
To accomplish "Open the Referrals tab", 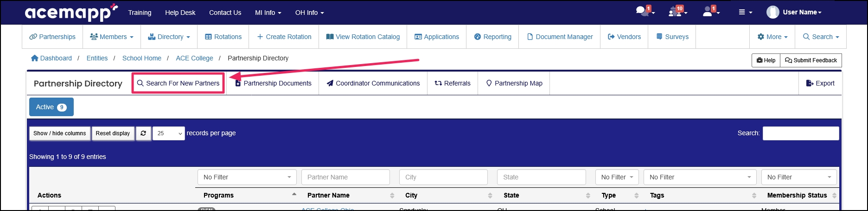I will (453, 83).
